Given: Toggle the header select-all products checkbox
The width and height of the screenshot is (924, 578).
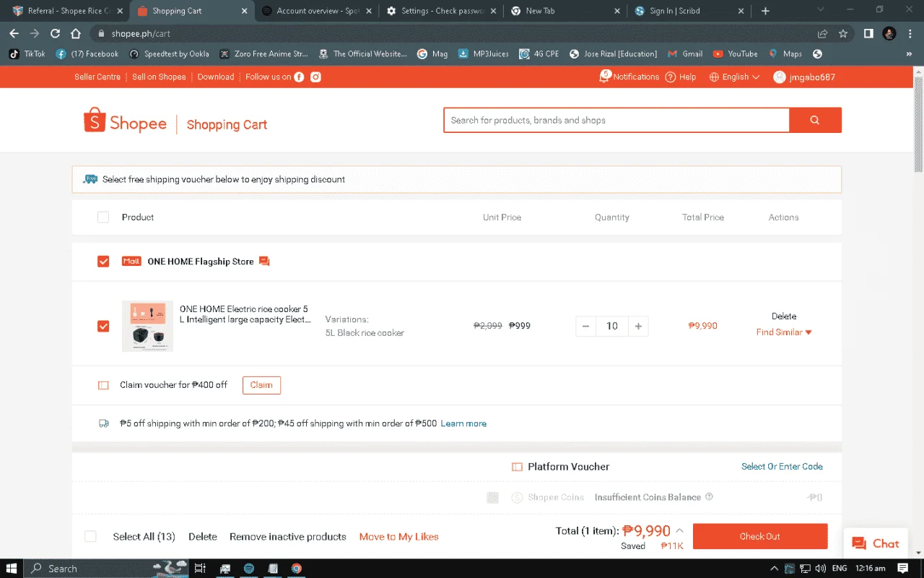Looking at the screenshot, I should click(103, 217).
